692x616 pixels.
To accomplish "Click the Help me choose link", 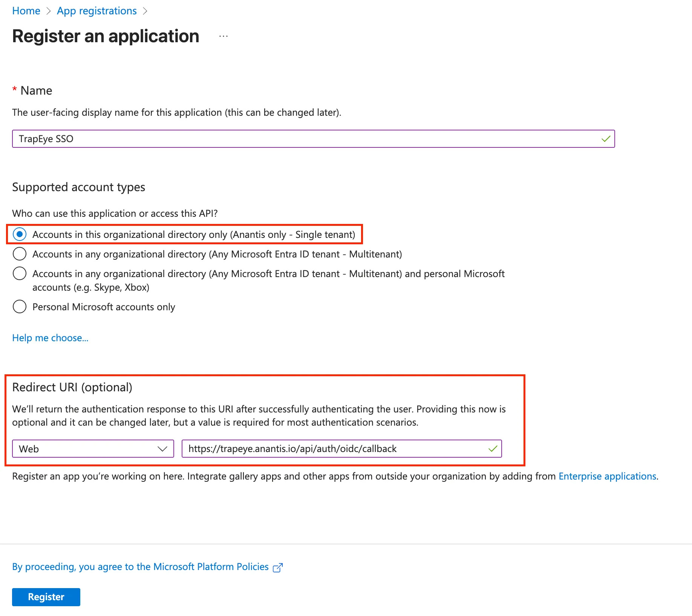I will point(50,338).
